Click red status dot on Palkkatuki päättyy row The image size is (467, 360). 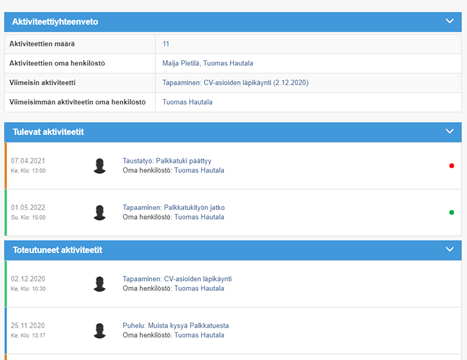451,166
